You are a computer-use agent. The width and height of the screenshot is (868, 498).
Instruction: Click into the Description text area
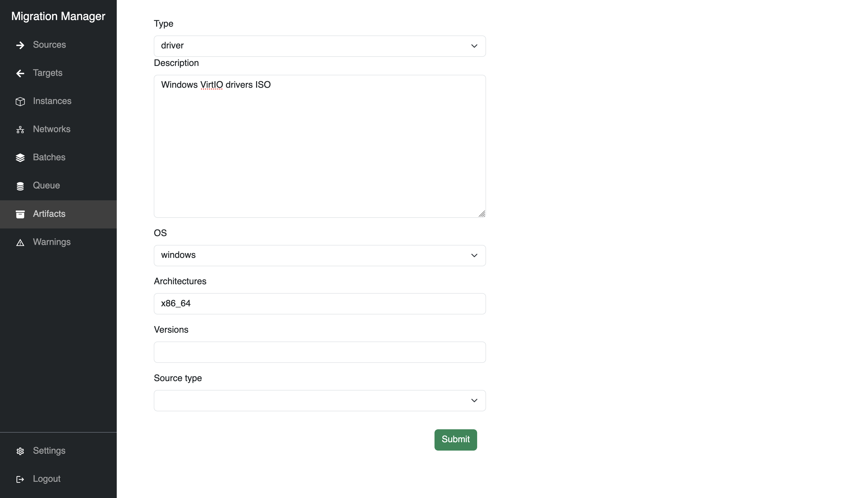pos(319,146)
